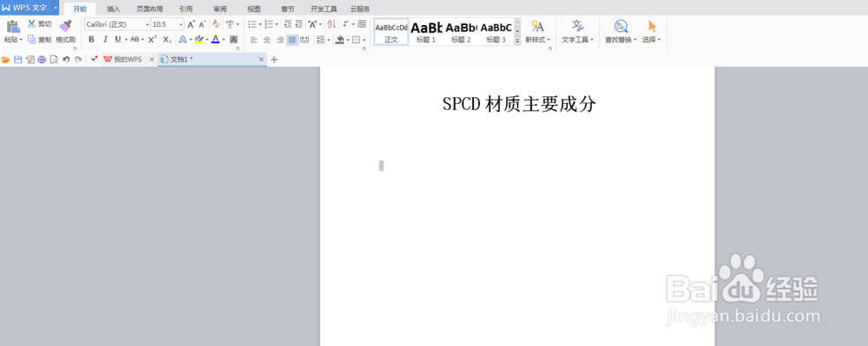Apply subscript X₂ formatting
Screen dimensions: 868x346
[167, 39]
